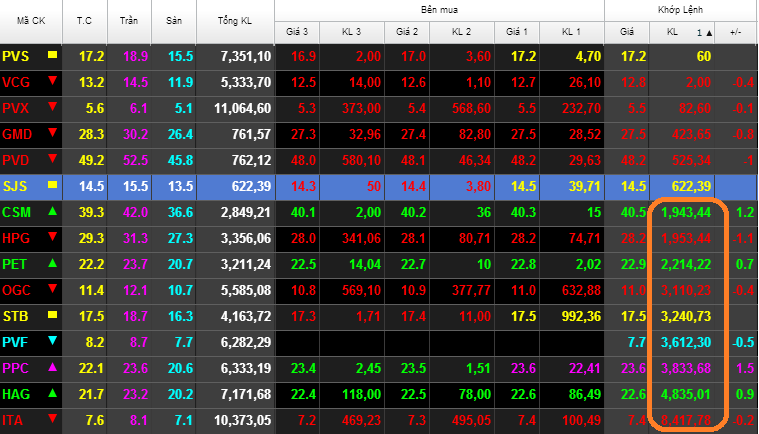The height and width of the screenshot is (434, 759).
Task: Click the green up arrow beside HAG
Action: coord(51,393)
